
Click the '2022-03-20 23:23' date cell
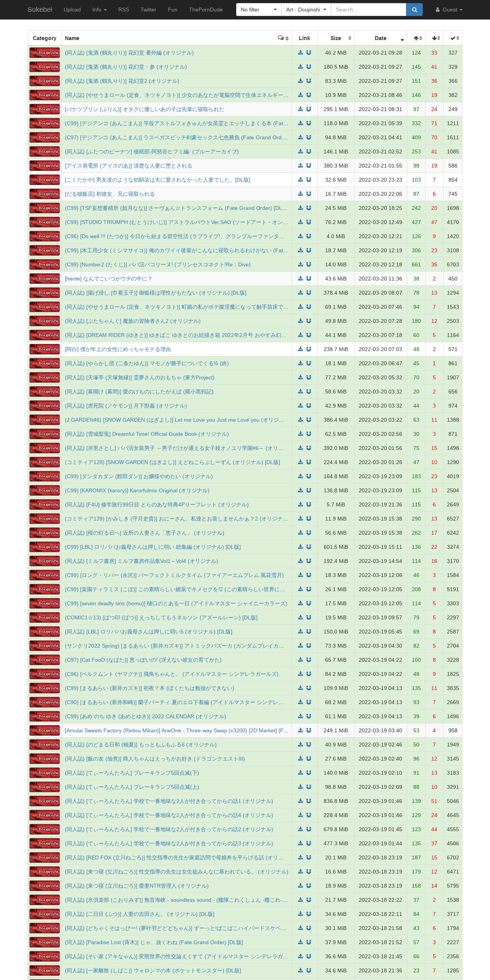point(380,180)
